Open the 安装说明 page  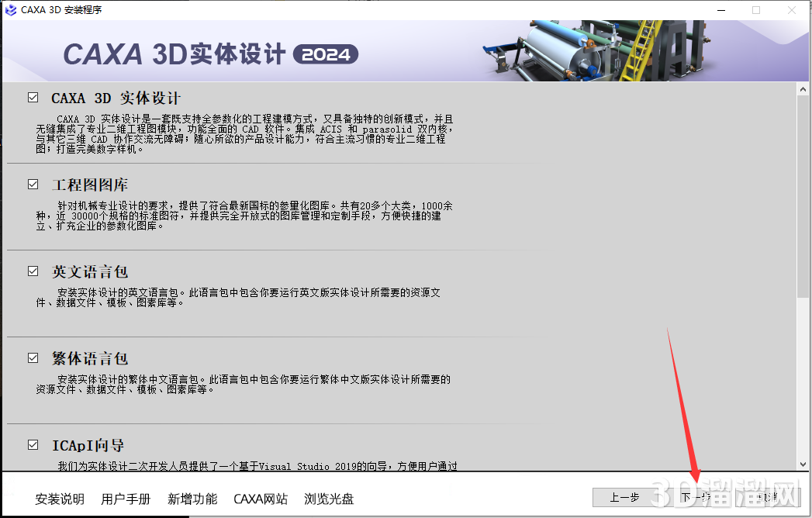(x=59, y=499)
